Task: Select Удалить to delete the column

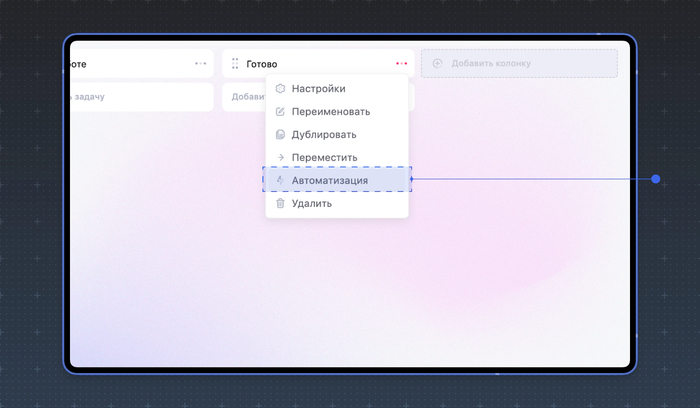Action: (x=311, y=203)
